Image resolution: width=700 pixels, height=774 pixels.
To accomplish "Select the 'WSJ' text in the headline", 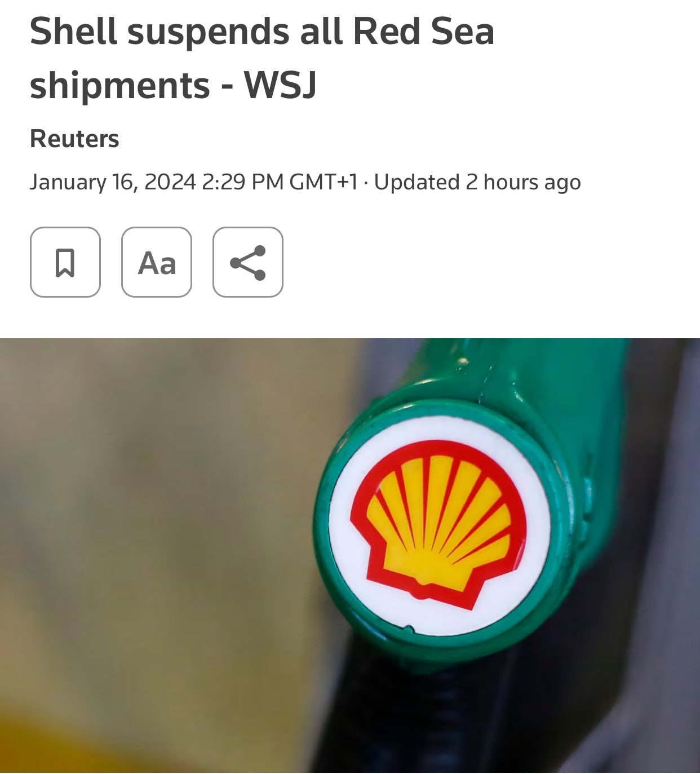I will 280,85.
